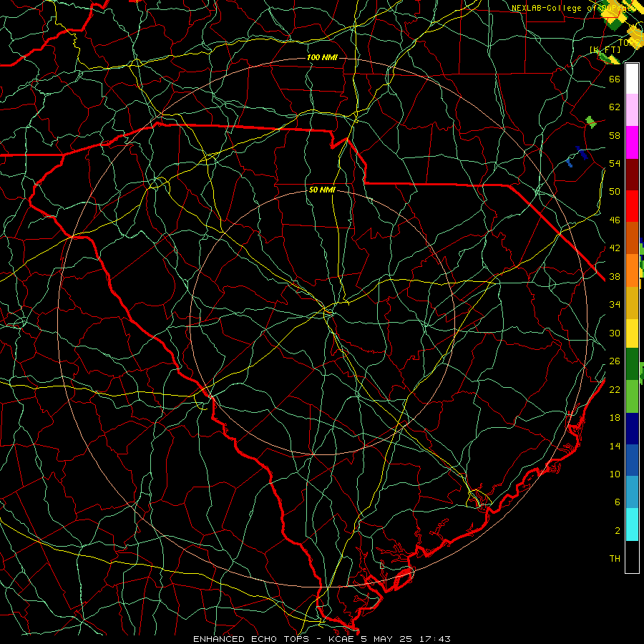Click the 42 legend label

click(x=615, y=248)
